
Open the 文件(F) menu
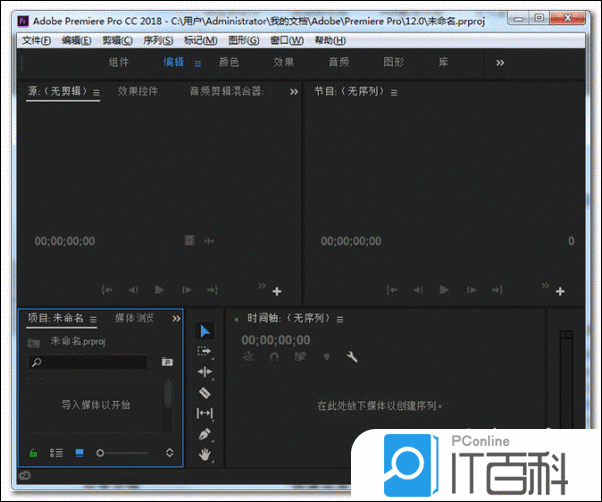point(36,40)
